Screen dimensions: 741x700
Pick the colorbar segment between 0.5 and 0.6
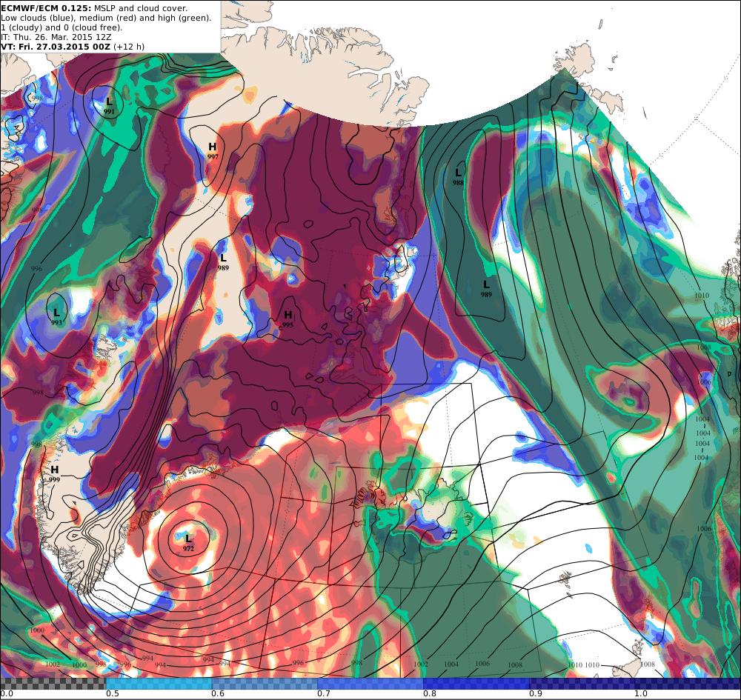(x=159, y=683)
